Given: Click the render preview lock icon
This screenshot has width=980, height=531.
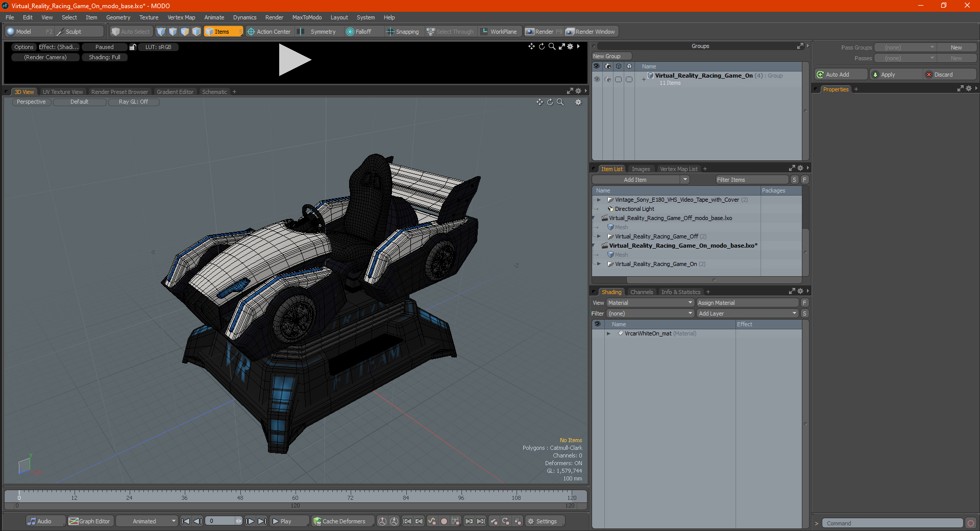Looking at the screenshot, I should tap(133, 47).
